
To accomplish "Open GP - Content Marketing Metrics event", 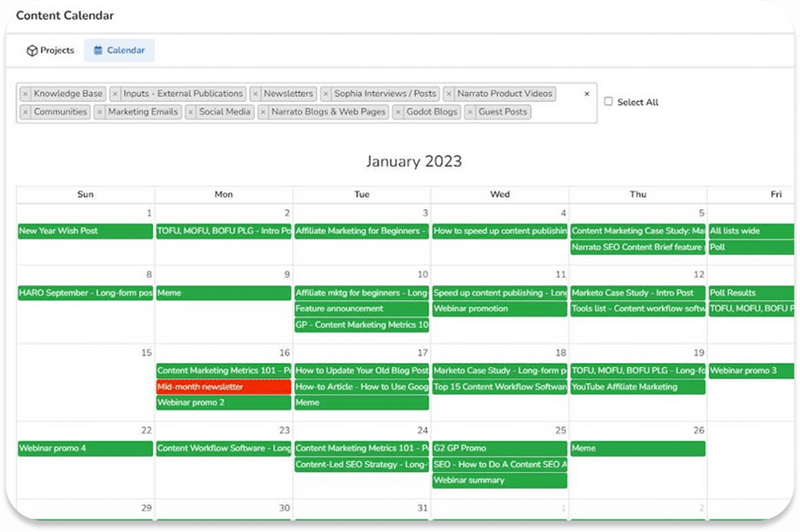I will 362,325.
